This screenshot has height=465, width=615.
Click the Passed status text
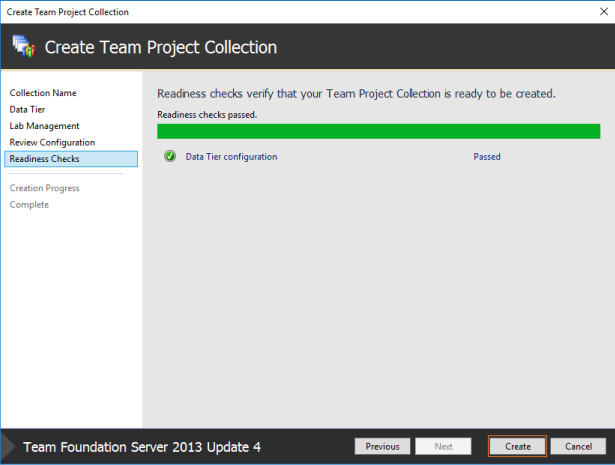coord(487,156)
